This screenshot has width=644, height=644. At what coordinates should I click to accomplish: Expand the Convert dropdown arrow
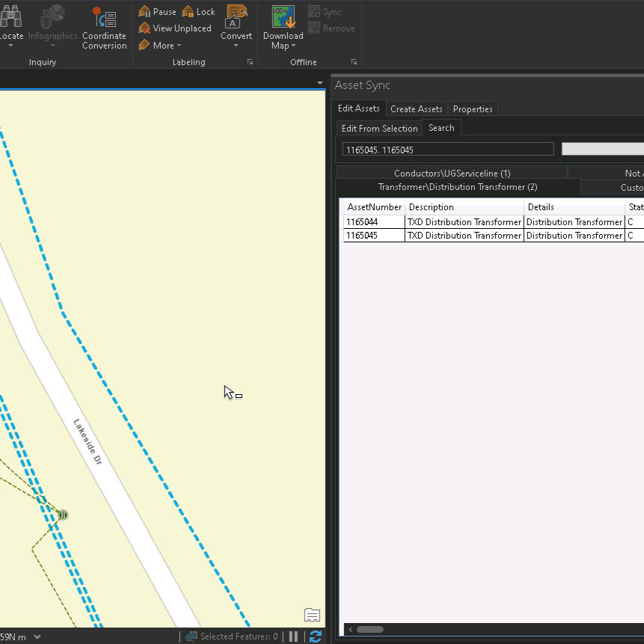236,46
